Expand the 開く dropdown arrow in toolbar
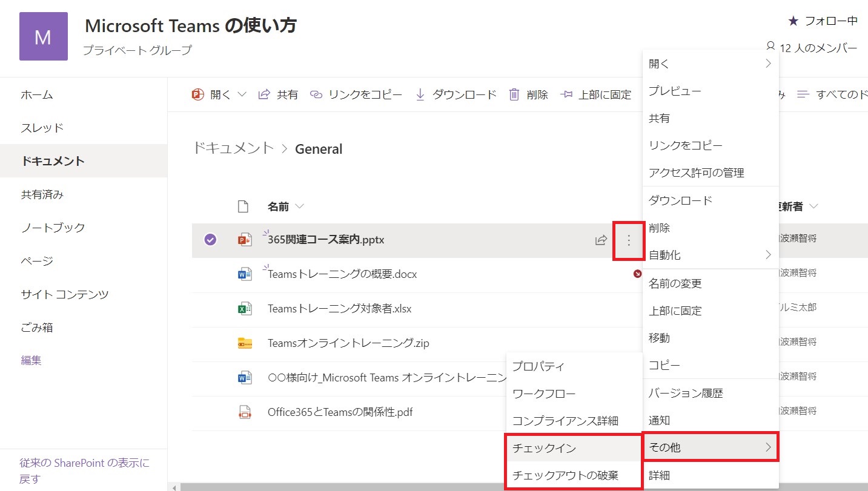 [242, 94]
